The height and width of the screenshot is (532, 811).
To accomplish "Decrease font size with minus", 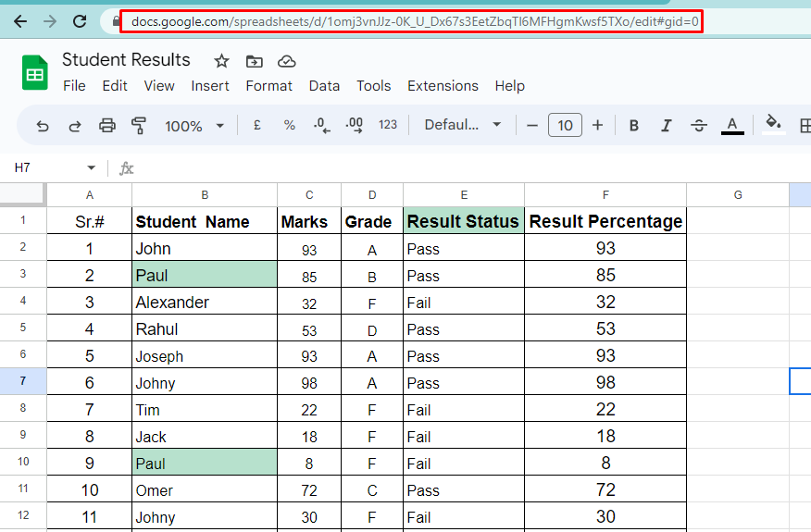I will [532, 126].
